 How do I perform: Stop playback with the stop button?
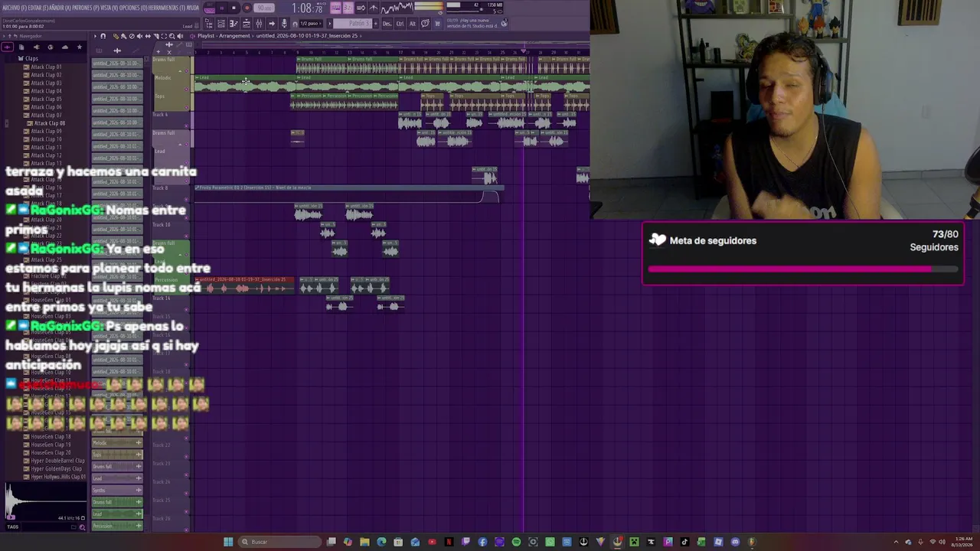[x=234, y=8]
